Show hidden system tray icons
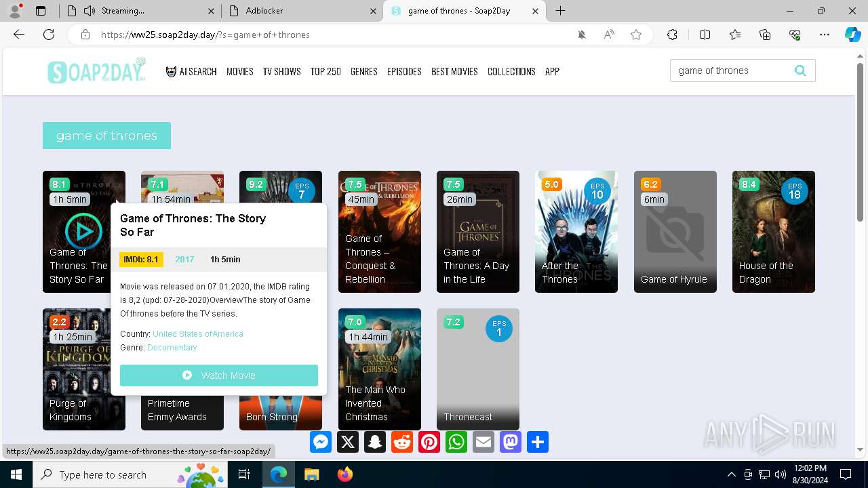 click(731, 474)
